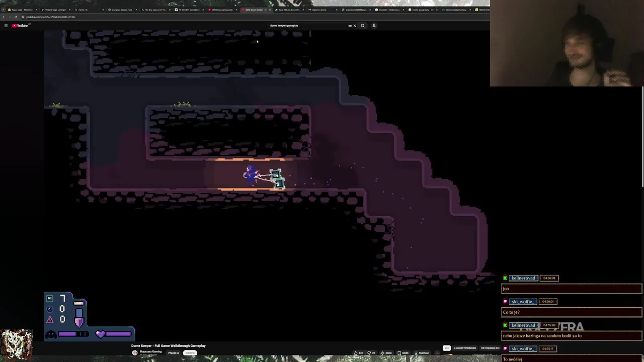Click the Připojit se join button
The image size is (644, 362).
coord(174,353)
